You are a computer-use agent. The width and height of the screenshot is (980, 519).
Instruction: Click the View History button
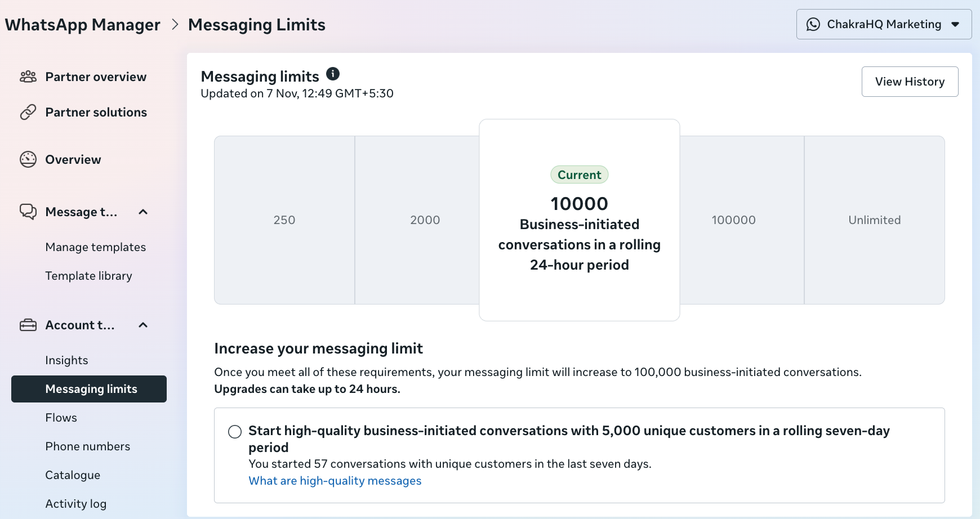(910, 81)
